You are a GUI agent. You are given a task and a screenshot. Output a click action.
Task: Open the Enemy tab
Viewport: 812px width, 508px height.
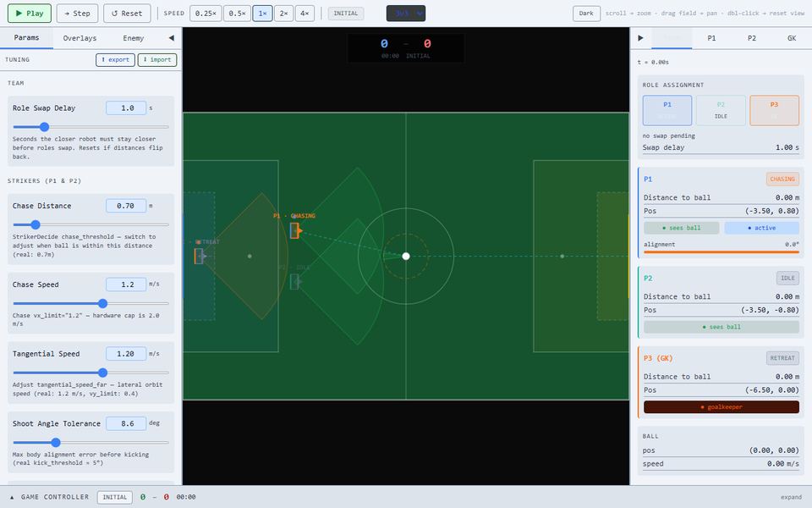click(x=133, y=38)
